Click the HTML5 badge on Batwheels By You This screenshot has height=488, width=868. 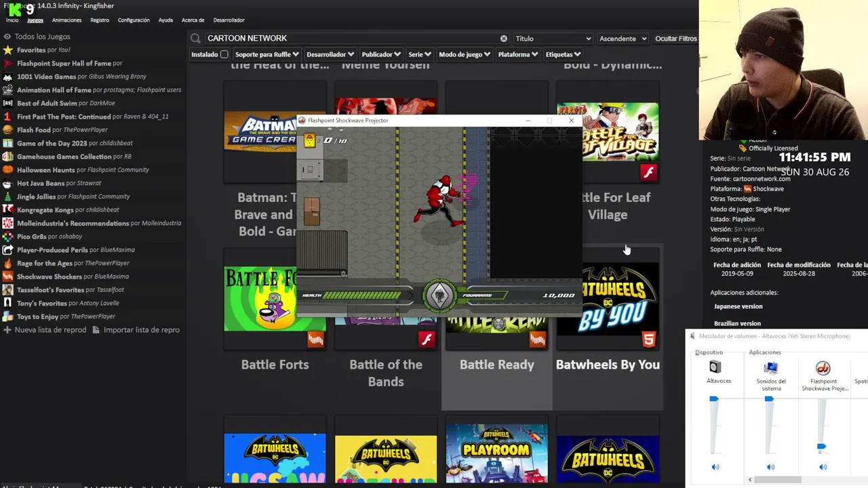coord(649,339)
